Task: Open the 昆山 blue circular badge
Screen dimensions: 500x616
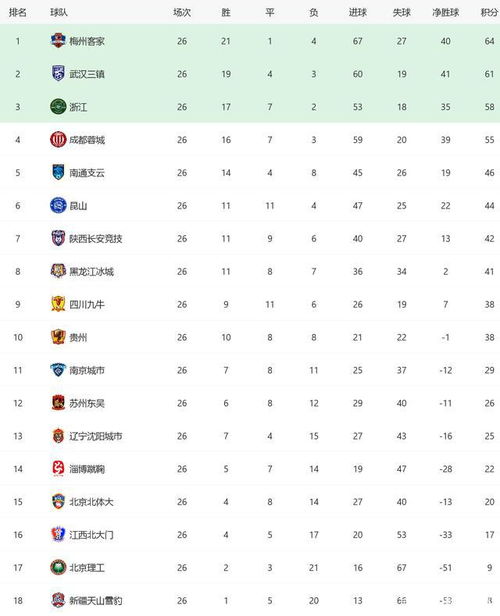Action: point(58,205)
